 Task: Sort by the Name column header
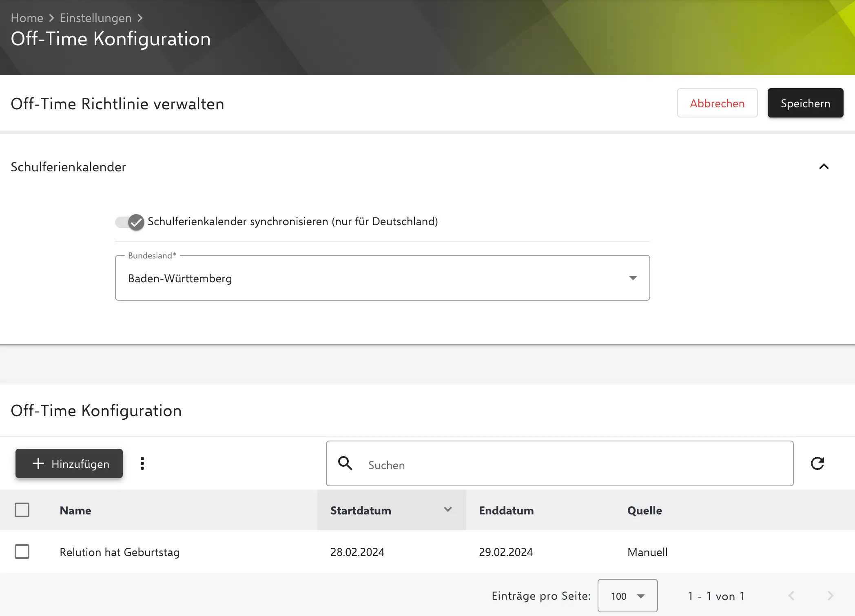[x=75, y=510]
